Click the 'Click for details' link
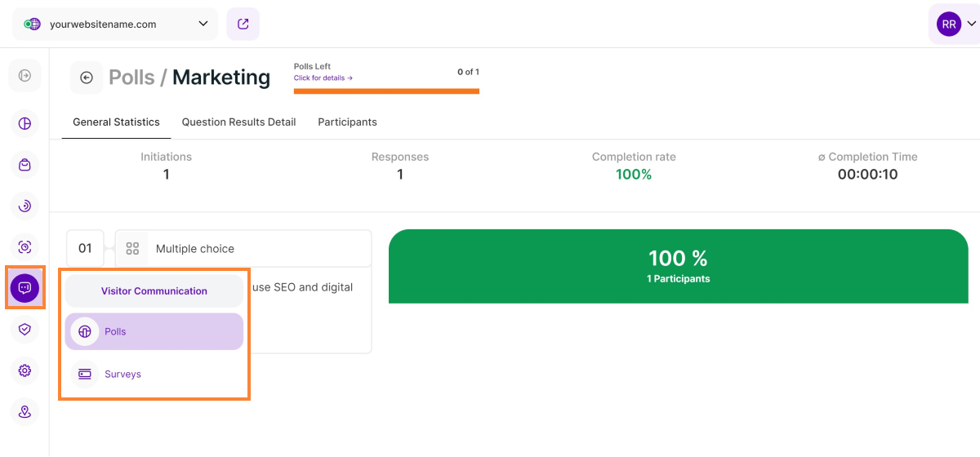Viewport: 980px width, 457px height. point(323,78)
